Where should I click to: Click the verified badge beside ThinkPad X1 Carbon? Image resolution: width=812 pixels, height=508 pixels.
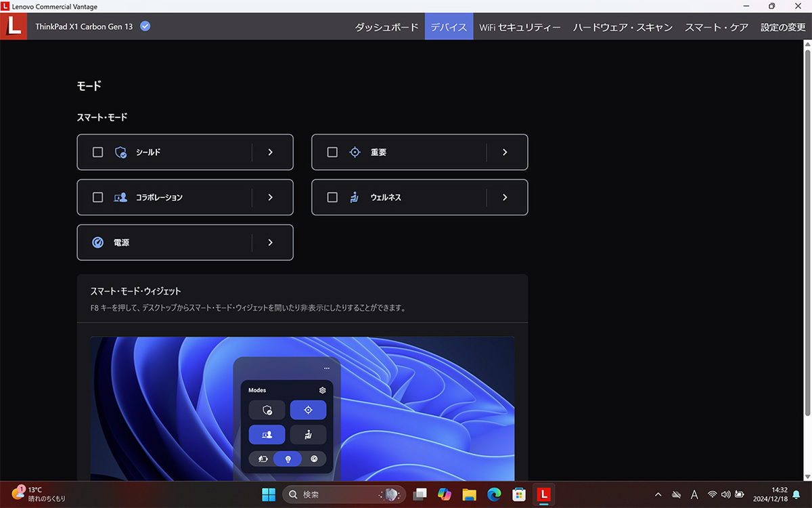[x=145, y=26]
